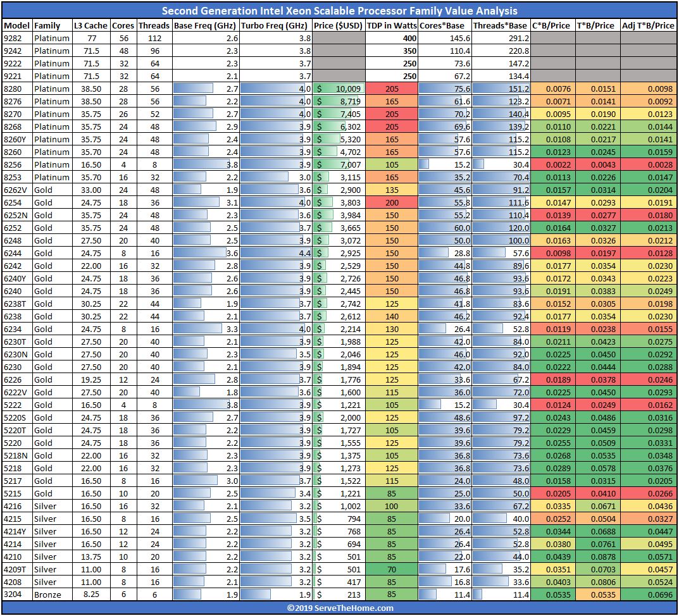This screenshot has height=616, width=679.
Task: Select the family cell 'Bronze'
Action: (x=53, y=594)
